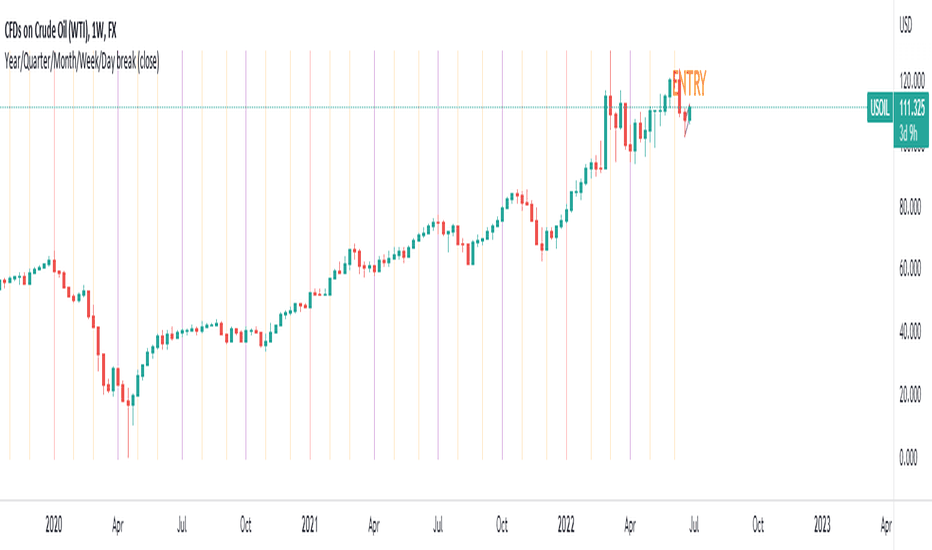The height and width of the screenshot is (550, 932).
Task: Click the Oct label before 2023
Action: click(758, 525)
